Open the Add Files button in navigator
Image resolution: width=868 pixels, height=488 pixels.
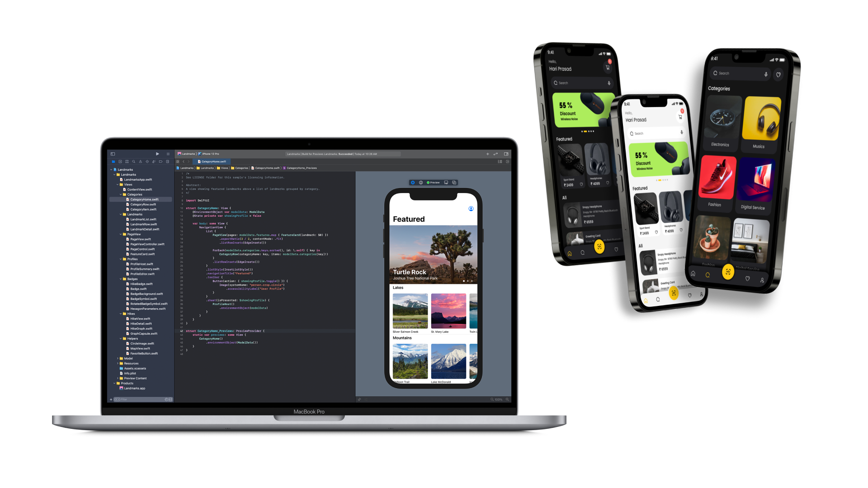coord(112,399)
